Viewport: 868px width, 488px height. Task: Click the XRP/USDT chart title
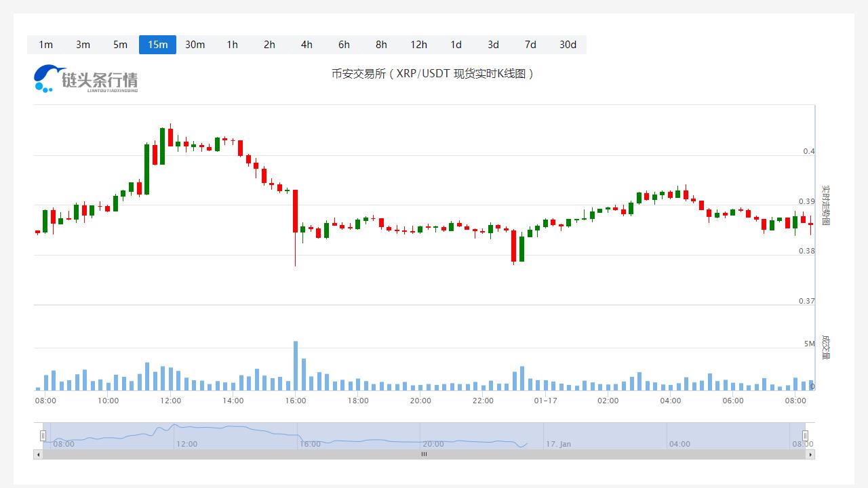click(433, 73)
